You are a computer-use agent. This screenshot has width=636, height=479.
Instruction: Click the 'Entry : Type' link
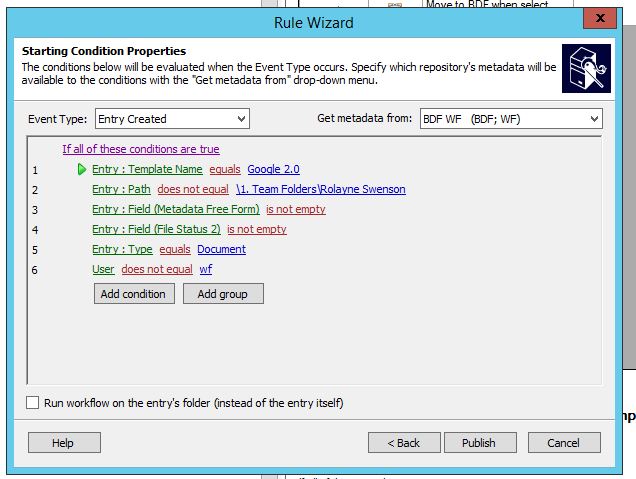pos(122,249)
